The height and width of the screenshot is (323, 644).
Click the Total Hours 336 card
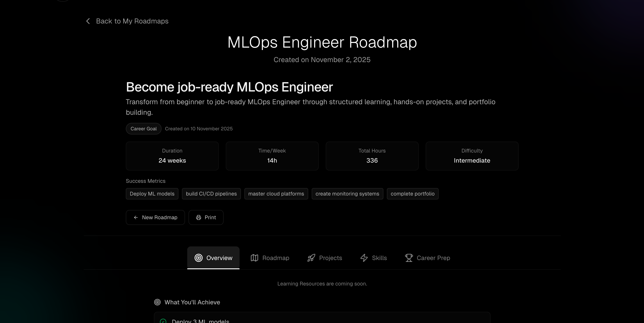372,156
